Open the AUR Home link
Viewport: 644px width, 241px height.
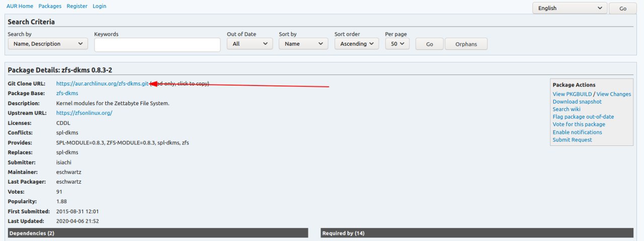click(x=20, y=6)
